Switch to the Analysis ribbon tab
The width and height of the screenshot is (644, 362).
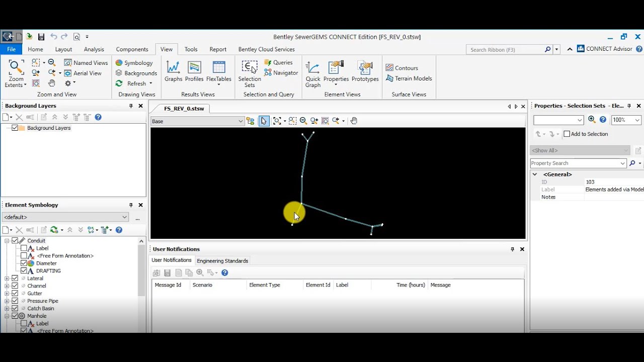[94, 49]
